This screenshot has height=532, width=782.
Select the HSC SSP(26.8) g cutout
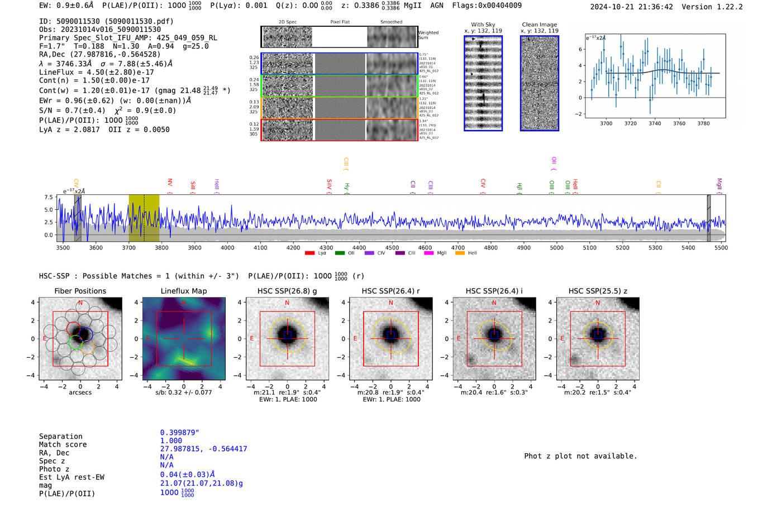pos(287,339)
